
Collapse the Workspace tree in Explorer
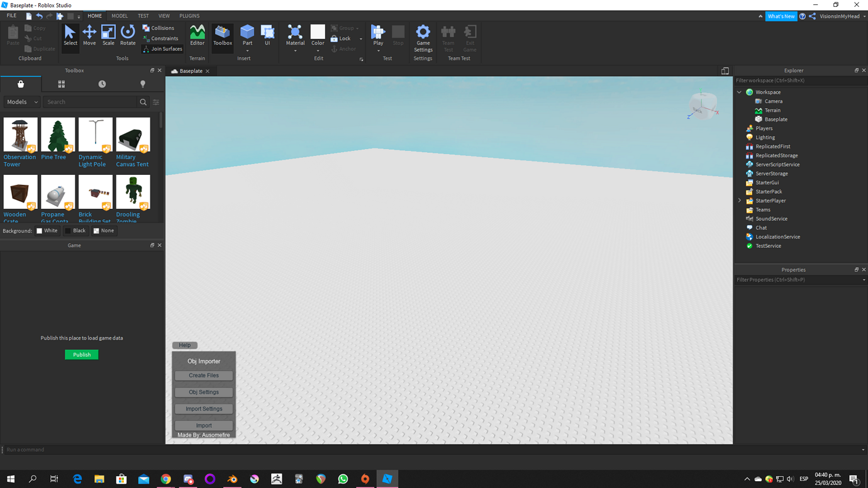[x=739, y=92]
